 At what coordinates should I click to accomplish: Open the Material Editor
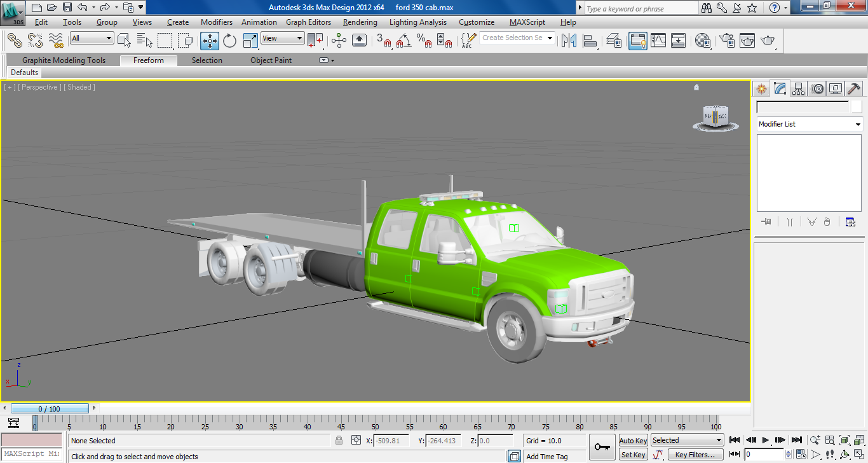click(x=703, y=41)
